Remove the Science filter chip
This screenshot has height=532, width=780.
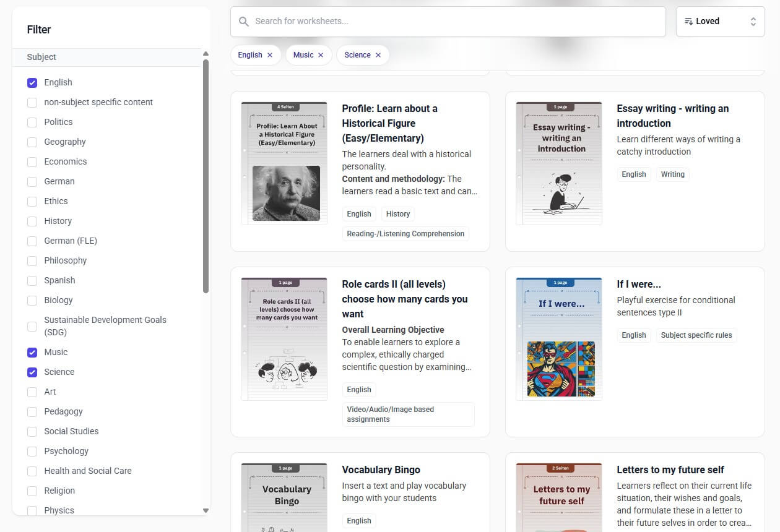(378, 55)
